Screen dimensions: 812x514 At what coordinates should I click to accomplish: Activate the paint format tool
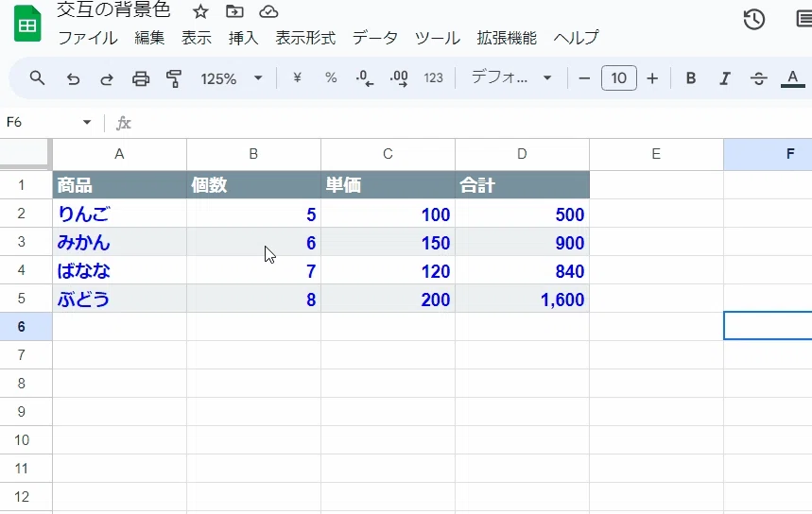click(x=174, y=78)
